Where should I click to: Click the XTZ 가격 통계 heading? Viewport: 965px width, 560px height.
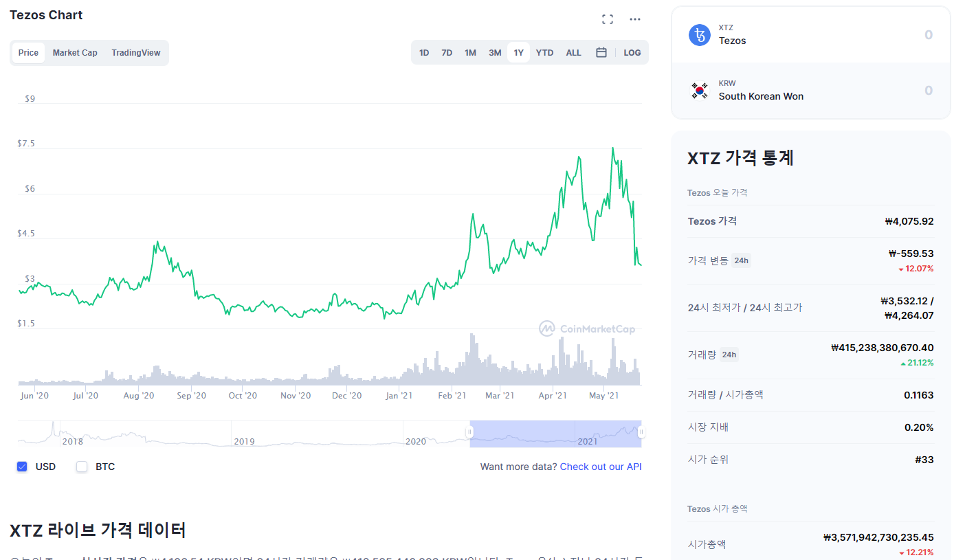pyautogui.click(x=740, y=158)
